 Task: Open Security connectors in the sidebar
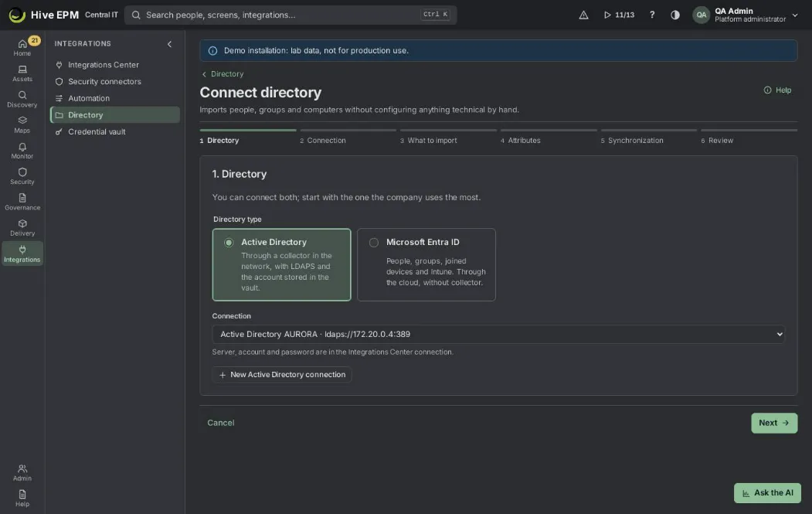click(x=115, y=81)
